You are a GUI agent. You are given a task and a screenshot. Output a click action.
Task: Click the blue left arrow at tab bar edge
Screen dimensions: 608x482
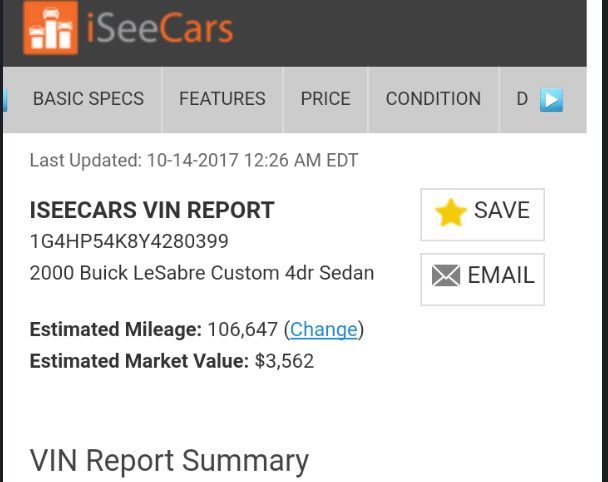5,100
